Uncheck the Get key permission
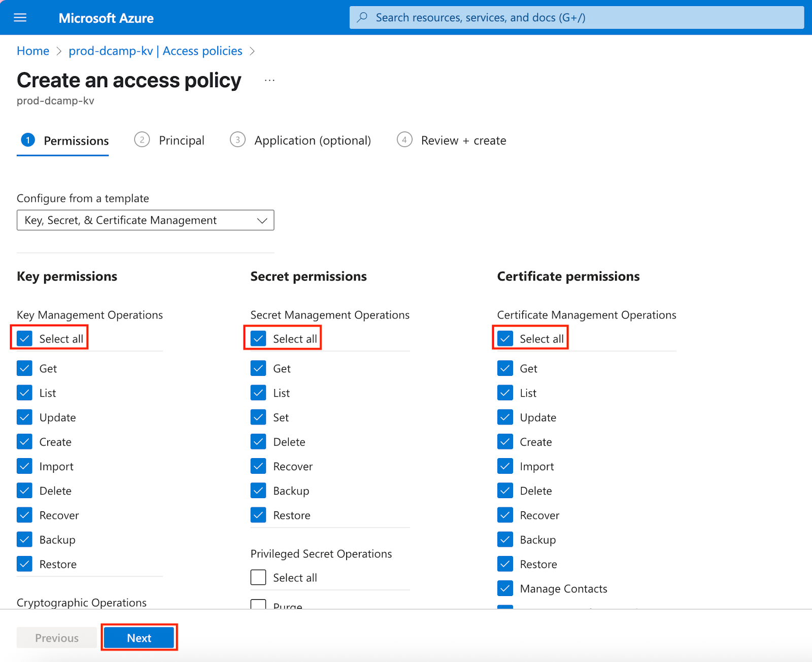This screenshot has width=812, height=662. click(24, 368)
